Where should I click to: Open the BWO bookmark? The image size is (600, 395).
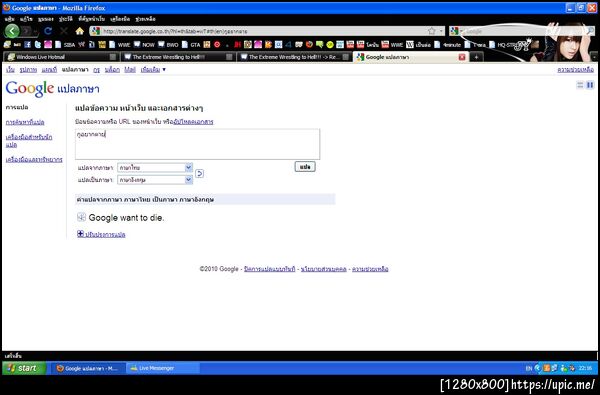(168, 45)
